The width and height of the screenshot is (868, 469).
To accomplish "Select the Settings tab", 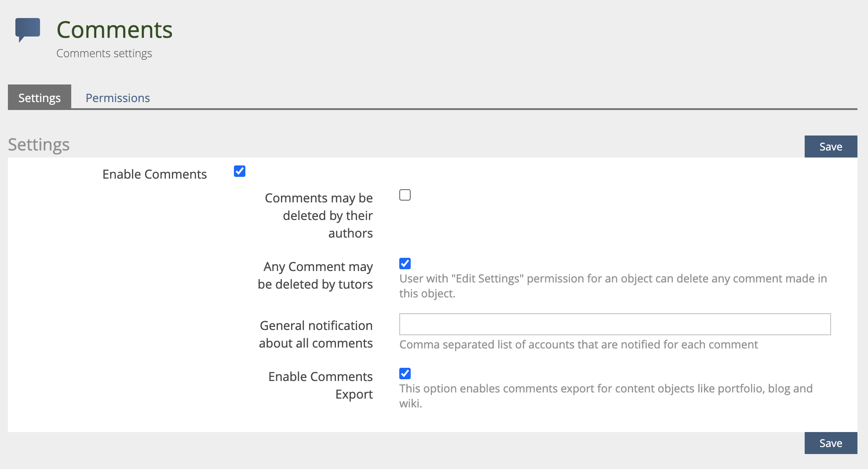I will tap(40, 98).
